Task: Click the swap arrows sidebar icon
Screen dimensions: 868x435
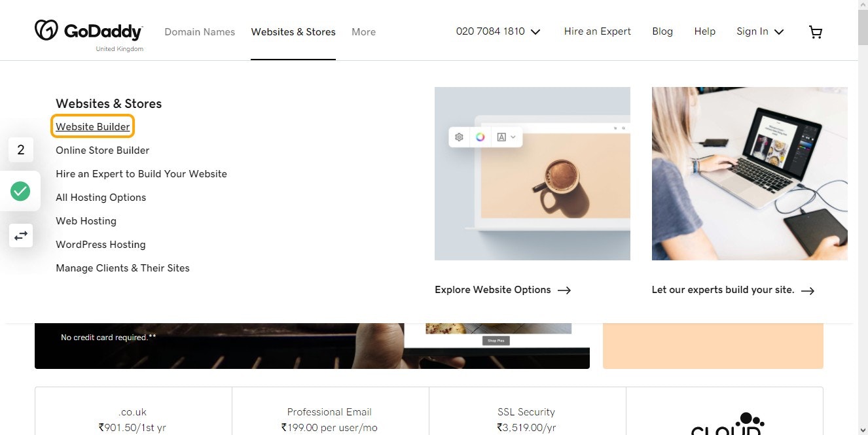Action: [21, 235]
